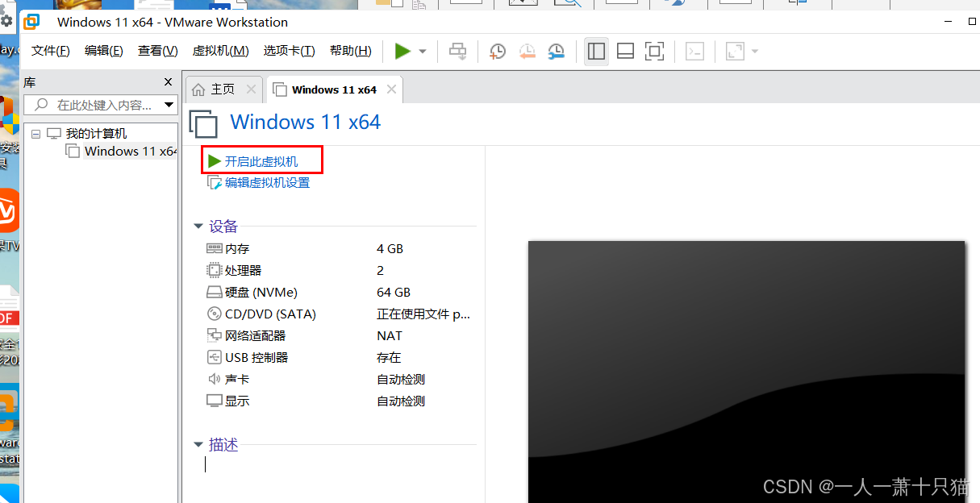Collapse the 我的计算机 tree node

pos(35,134)
